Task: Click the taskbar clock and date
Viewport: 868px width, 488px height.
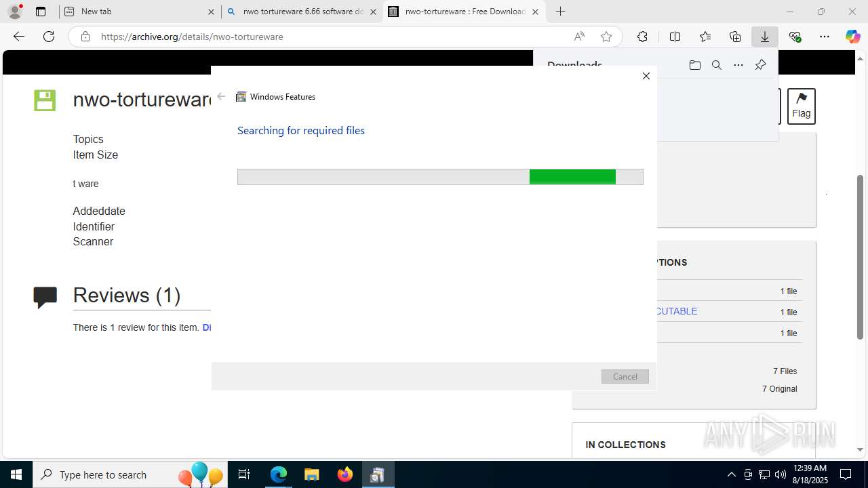Action: pyautogui.click(x=809, y=474)
